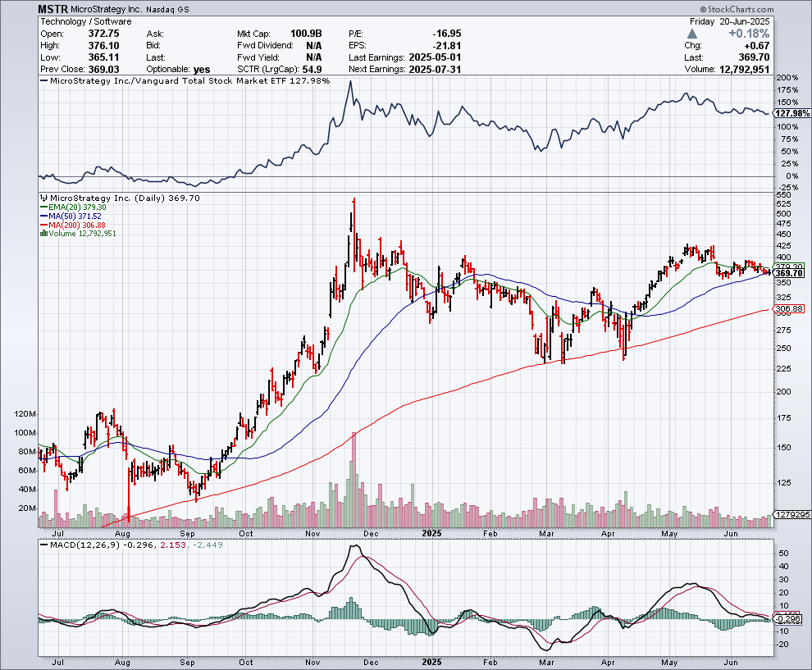This screenshot has height=670, width=812.
Task: Click the MicroStrategy Inc. company name in the header
Action: pos(106,9)
